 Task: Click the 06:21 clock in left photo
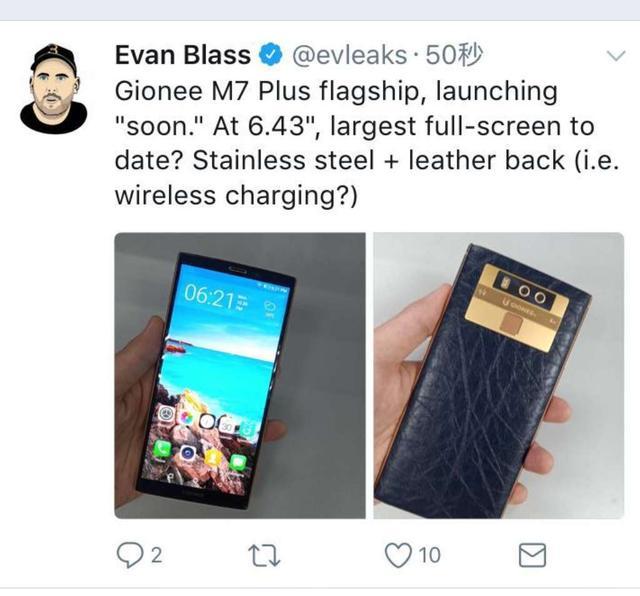point(209,297)
